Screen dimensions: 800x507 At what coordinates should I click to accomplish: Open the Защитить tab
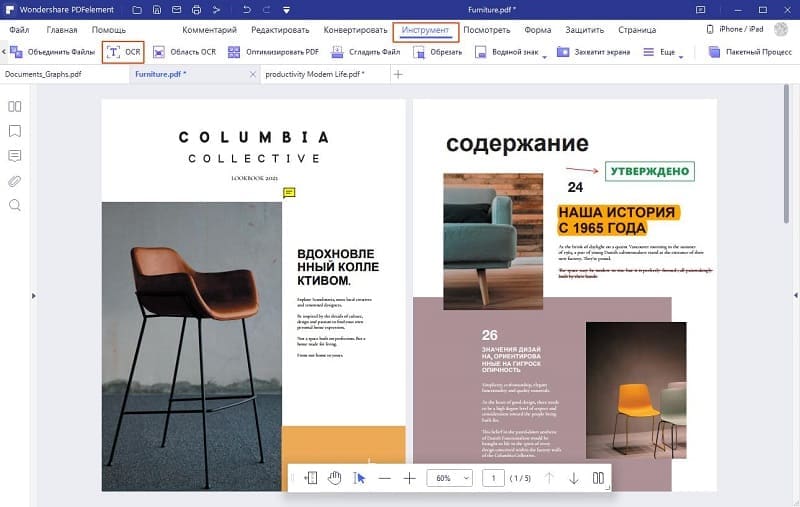point(585,30)
